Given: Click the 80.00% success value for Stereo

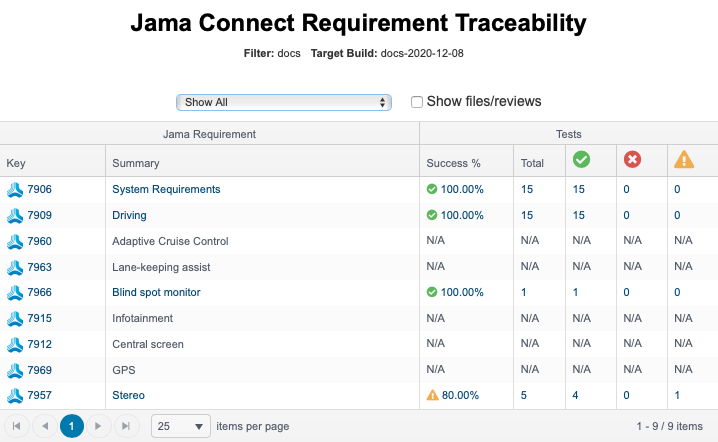Looking at the screenshot, I should point(460,395).
